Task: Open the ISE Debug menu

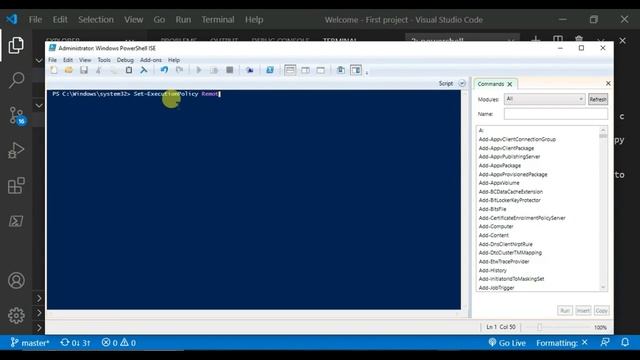Action: coord(125,60)
